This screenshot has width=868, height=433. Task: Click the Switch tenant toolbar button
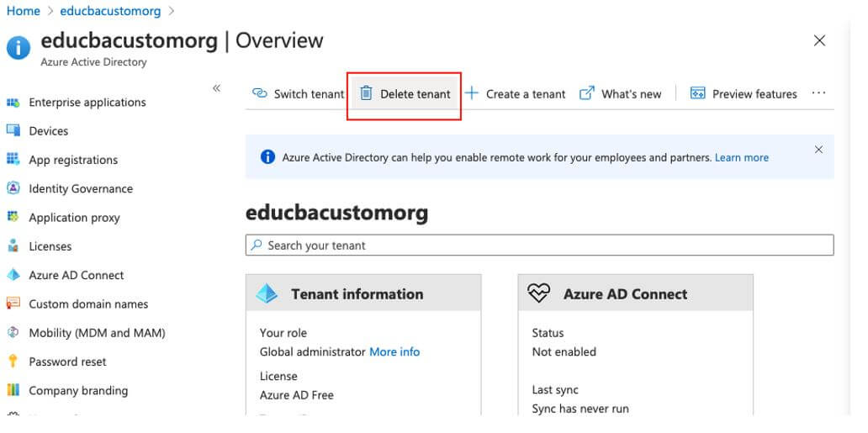coord(299,94)
